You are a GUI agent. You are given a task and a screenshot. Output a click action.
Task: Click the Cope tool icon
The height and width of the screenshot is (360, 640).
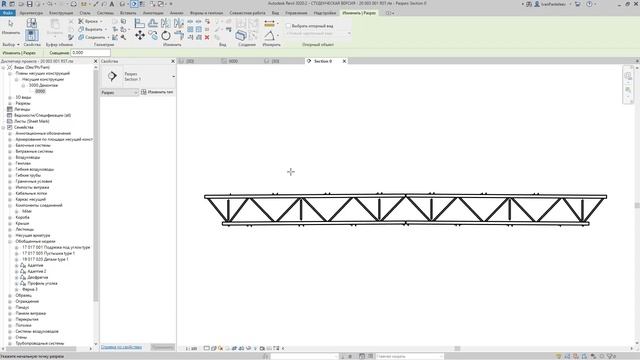(81, 21)
